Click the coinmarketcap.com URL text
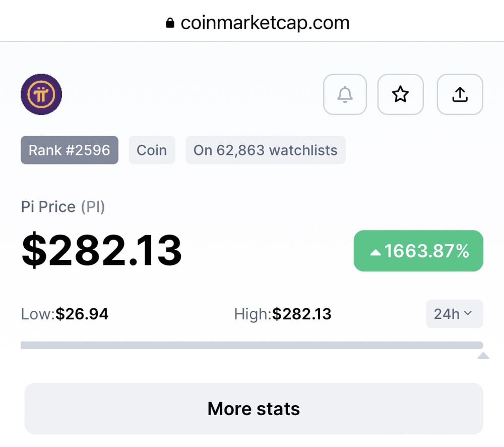 click(x=265, y=23)
